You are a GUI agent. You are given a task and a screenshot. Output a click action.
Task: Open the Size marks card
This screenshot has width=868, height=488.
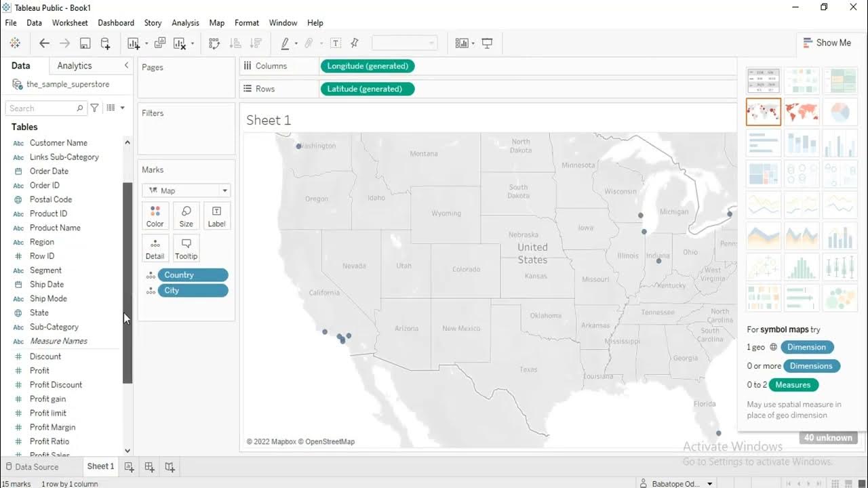coord(186,216)
